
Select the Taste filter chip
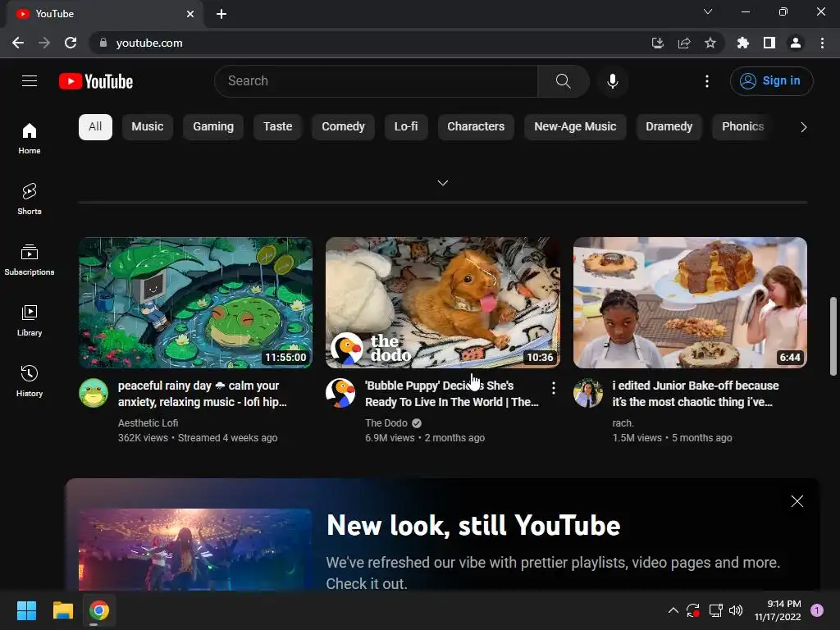coord(277,127)
